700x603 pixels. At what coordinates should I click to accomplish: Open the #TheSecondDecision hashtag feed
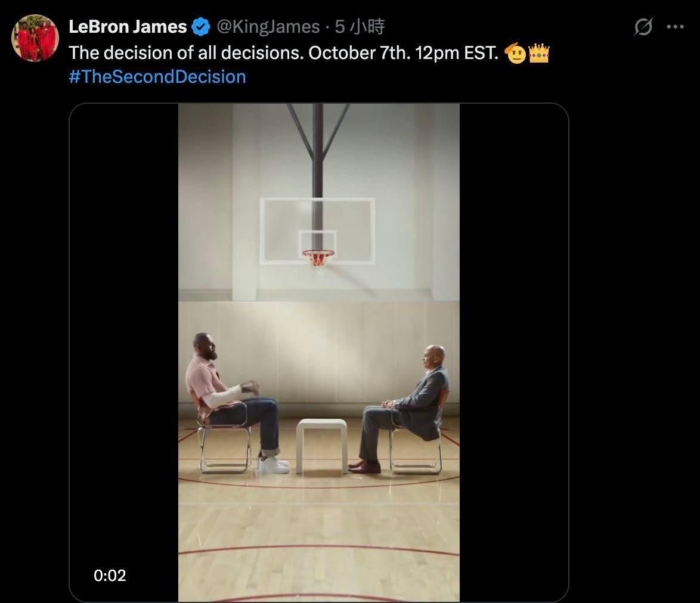(x=157, y=76)
